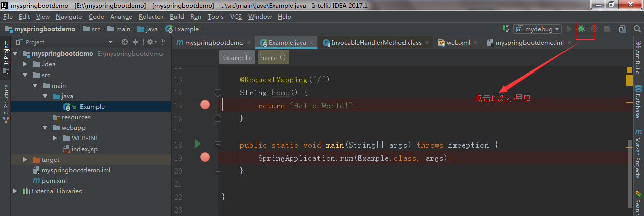Open the Edit menu

(24, 17)
